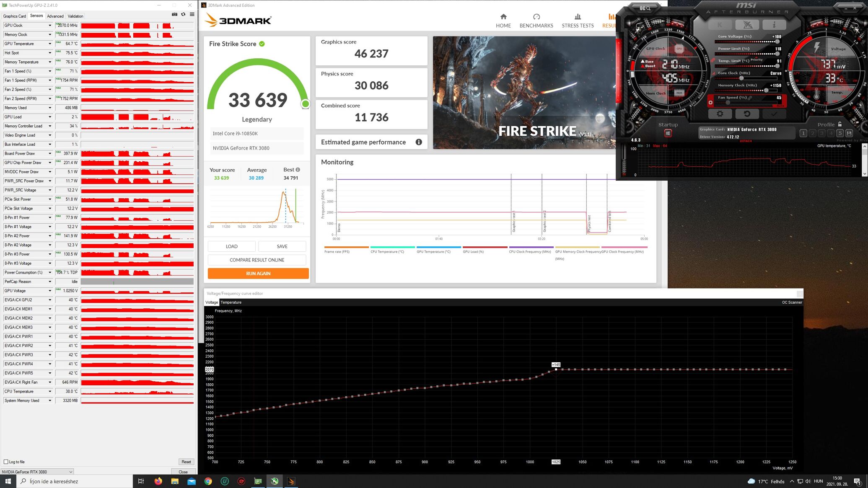Toggle apply at Windows Startup button
This screenshot has height=488, width=868.
pos(668,133)
